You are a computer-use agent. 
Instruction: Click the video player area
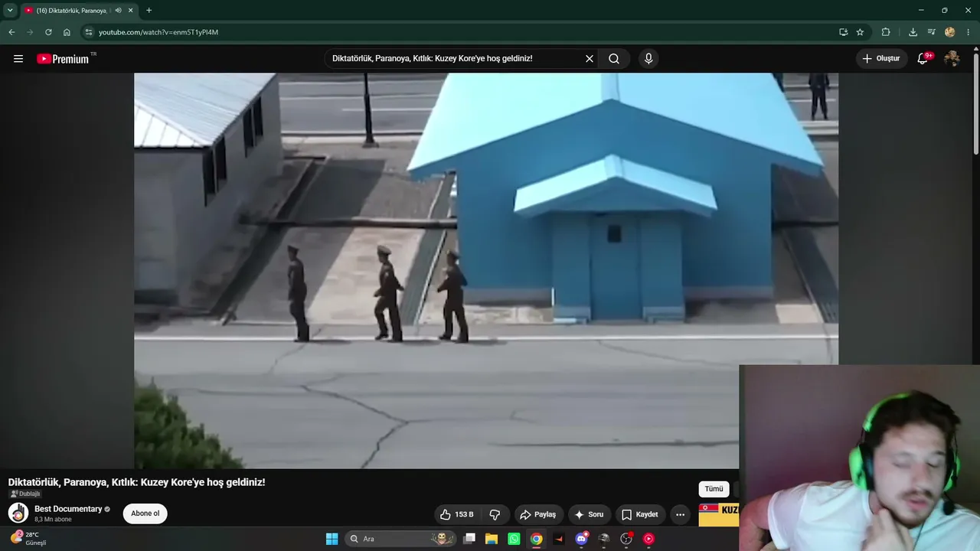[x=486, y=271]
